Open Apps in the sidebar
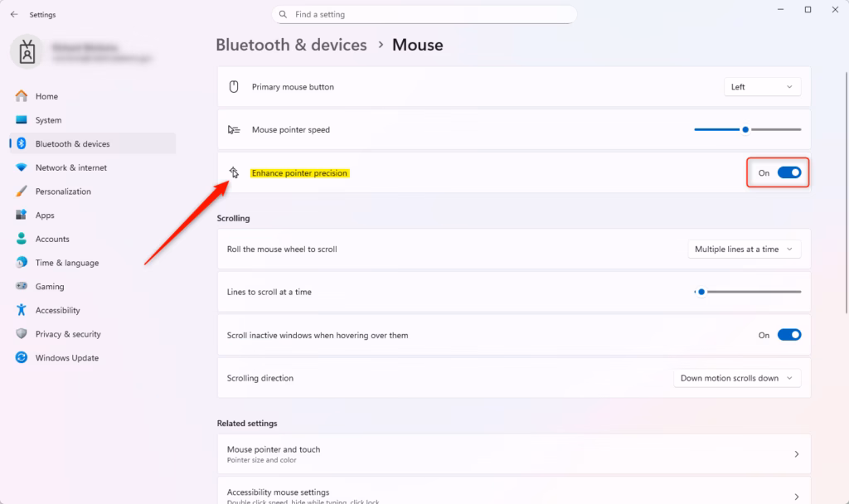This screenshot has height=504, width=849. [45, 216]
